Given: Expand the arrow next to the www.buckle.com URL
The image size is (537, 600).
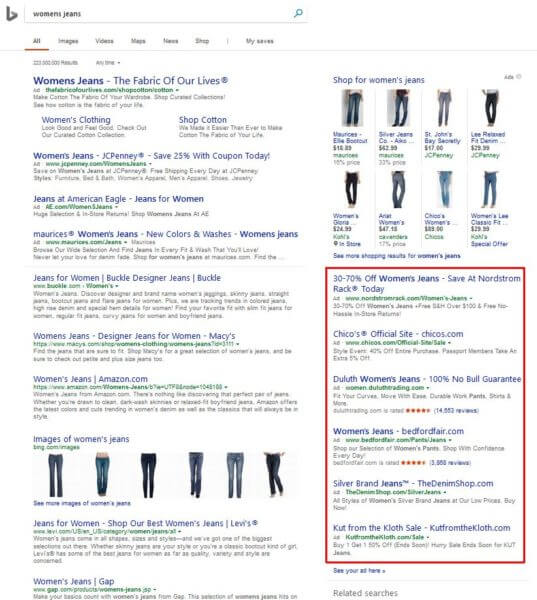Looking at the screenshot, I should click(117, 286).
